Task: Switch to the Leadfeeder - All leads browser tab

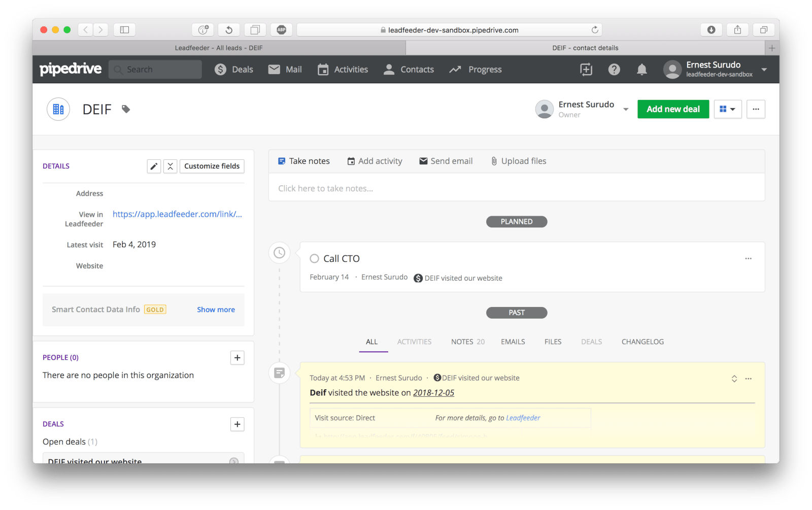Action: click(x=218, y=47)
